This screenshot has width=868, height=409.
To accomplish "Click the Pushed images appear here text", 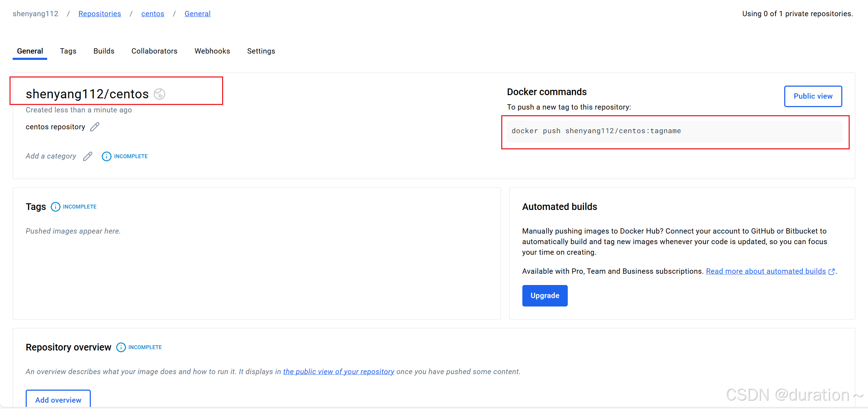I will pos(73,231).
